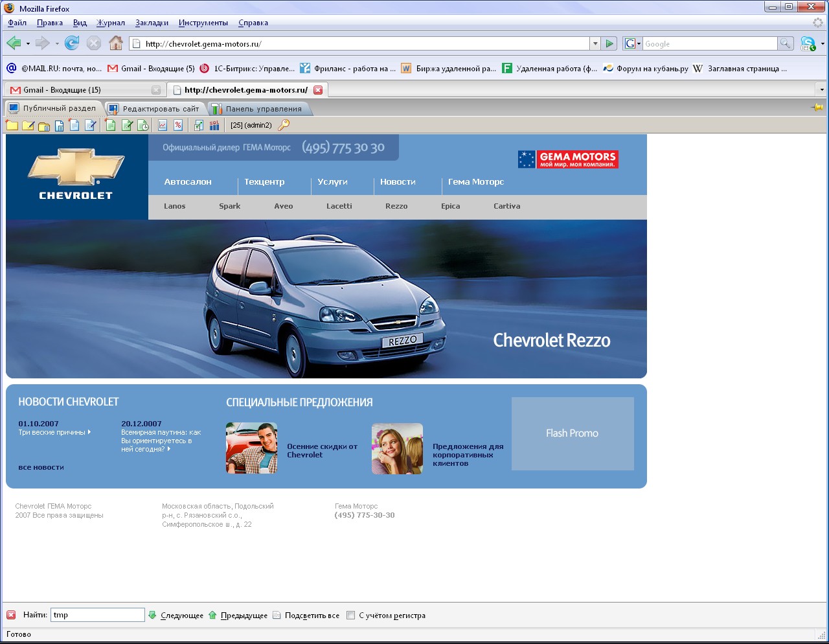Click the SQL query toolbar icon

[214, 125]
